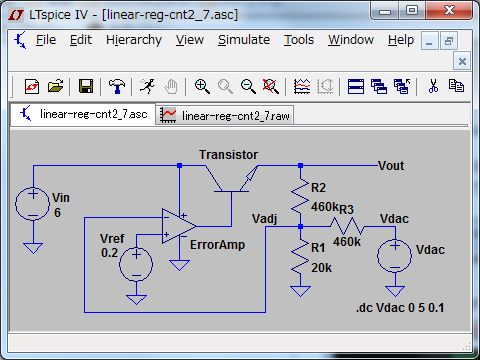
Task: Click the Autorange waveform icon
Action: pyautogui.click(x=302, y=86)
